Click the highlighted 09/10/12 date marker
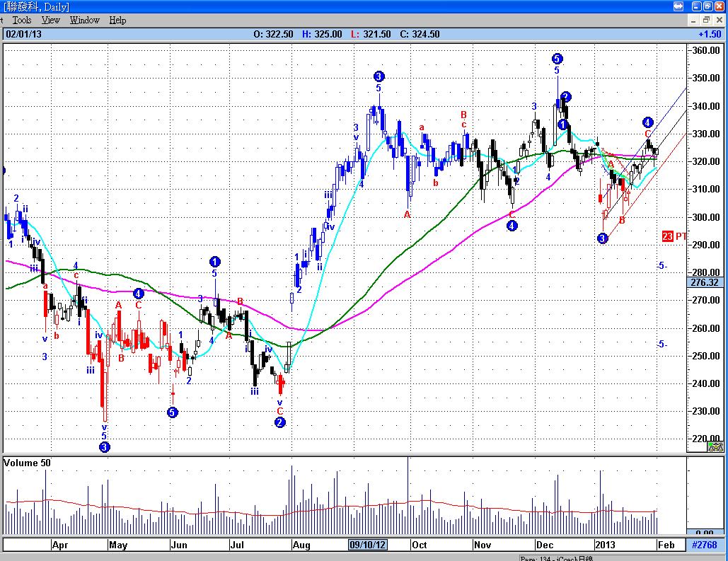This screenshot has width=728, height=561. (x=368, y=545)
